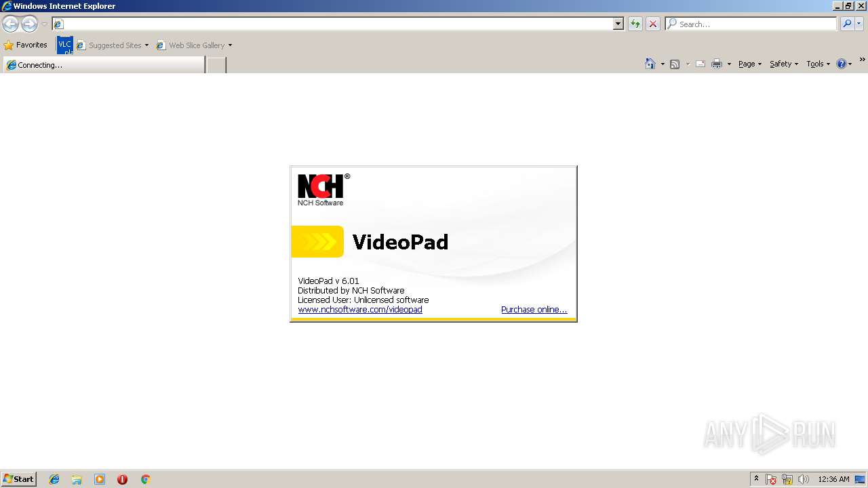Click the yellow VideoPad arrows logo
The image size is (868, 488).
(317, 242)
